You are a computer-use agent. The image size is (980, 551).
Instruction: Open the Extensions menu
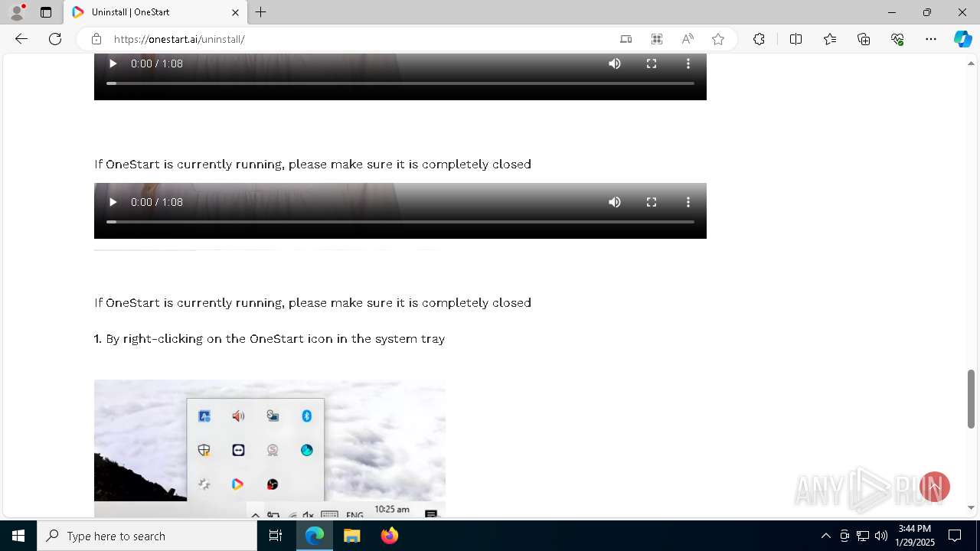[x=759, y=39]
